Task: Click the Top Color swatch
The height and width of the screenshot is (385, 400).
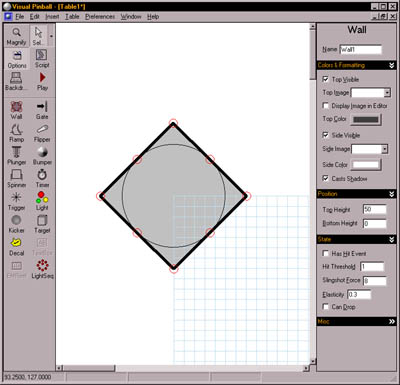Action: (366, 119)
